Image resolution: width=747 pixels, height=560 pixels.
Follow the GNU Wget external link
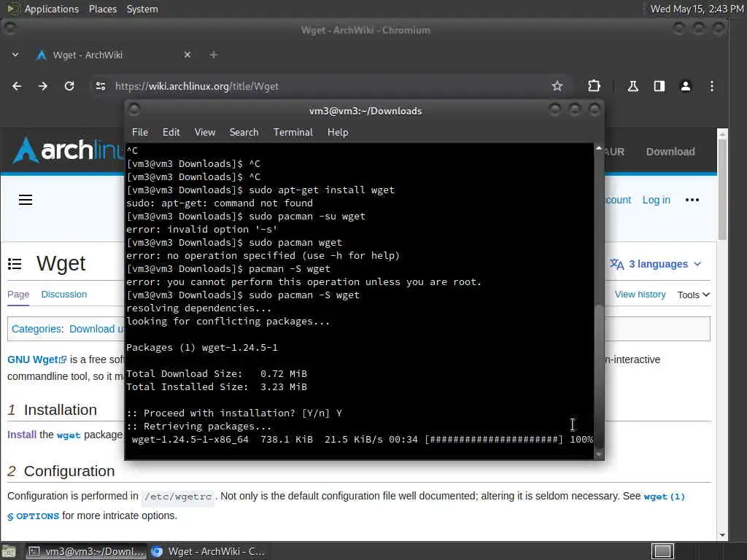pyautogui.click(x=36, y=359)
